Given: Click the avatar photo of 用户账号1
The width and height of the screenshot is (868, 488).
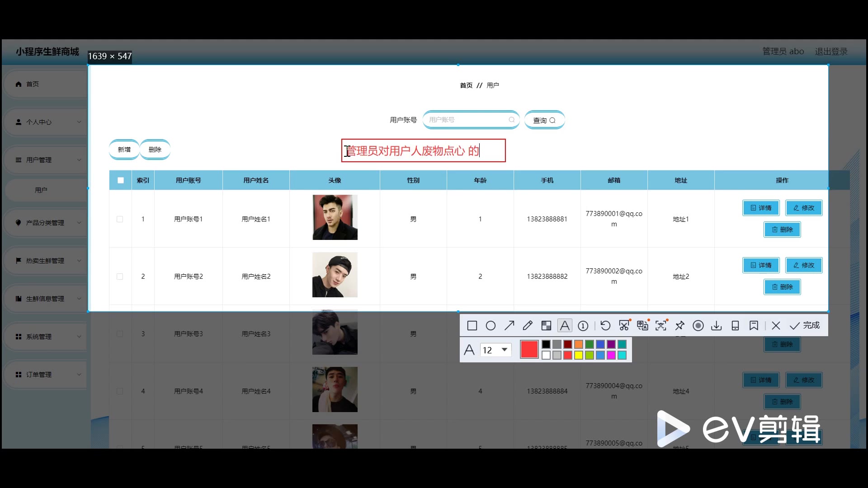Looking at the screenshot, I should pos(335,217).
